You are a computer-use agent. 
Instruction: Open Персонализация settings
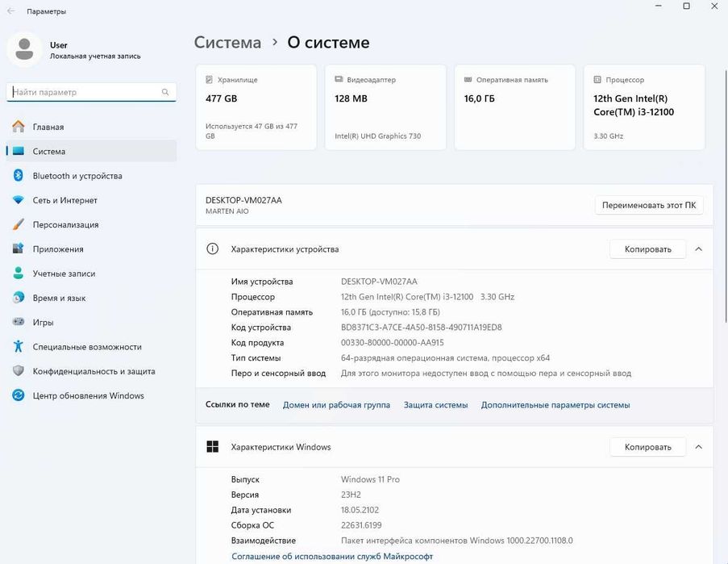91,224
